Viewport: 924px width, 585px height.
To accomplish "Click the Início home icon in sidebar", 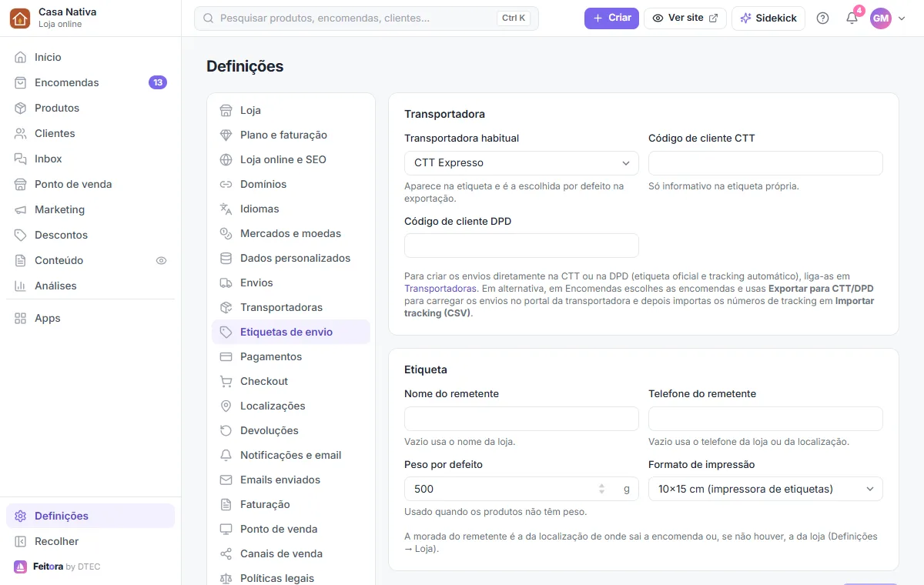I will [21, 57].
